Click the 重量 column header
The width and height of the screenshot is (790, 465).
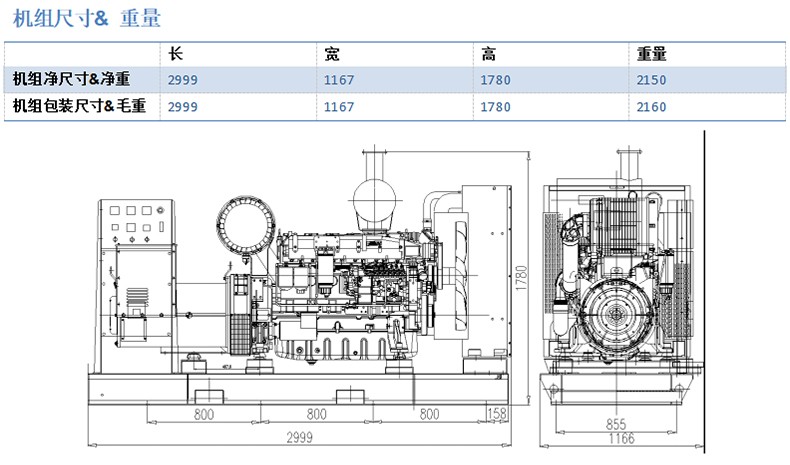[x=652, y=54]
